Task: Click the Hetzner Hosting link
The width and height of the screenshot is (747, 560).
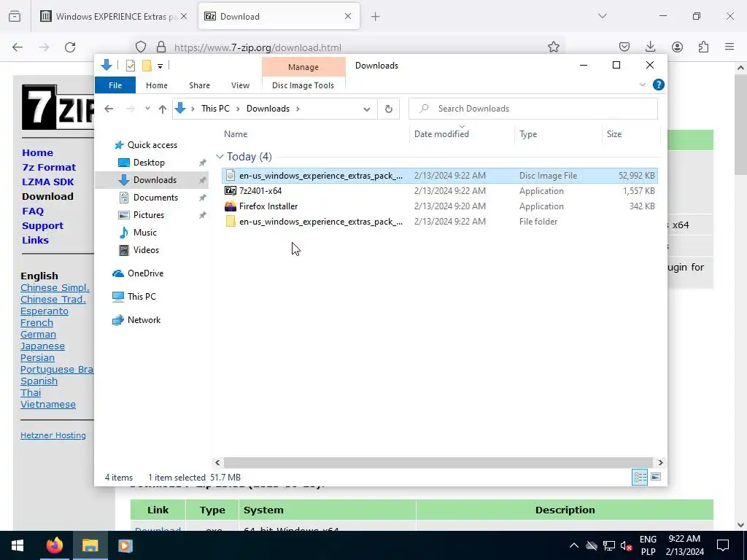Action: click(53, 435)
